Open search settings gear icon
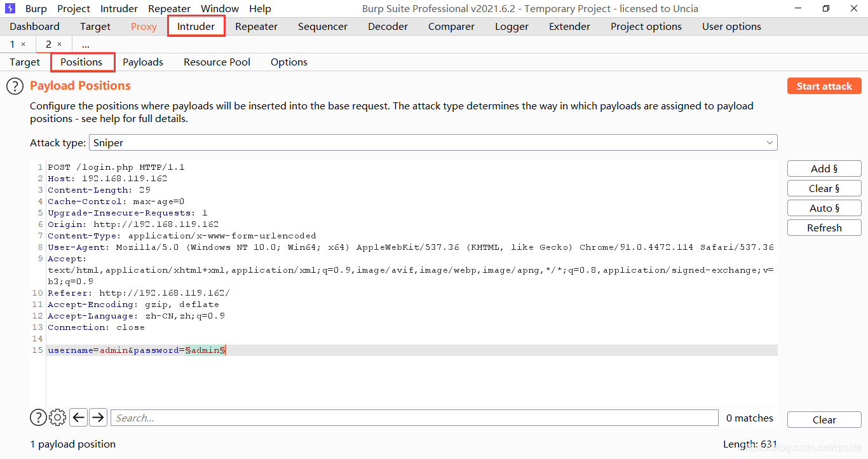 57,418
